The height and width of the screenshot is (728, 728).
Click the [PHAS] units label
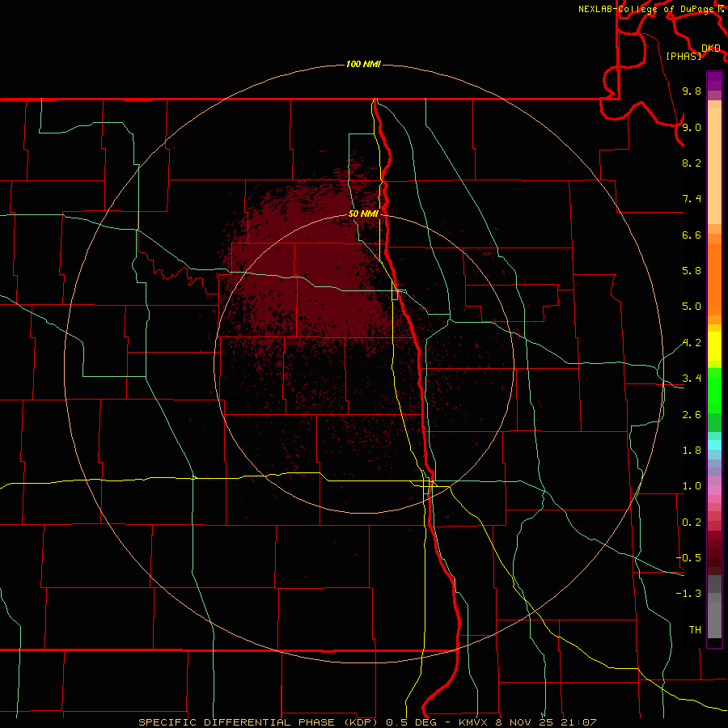[684, 56]
